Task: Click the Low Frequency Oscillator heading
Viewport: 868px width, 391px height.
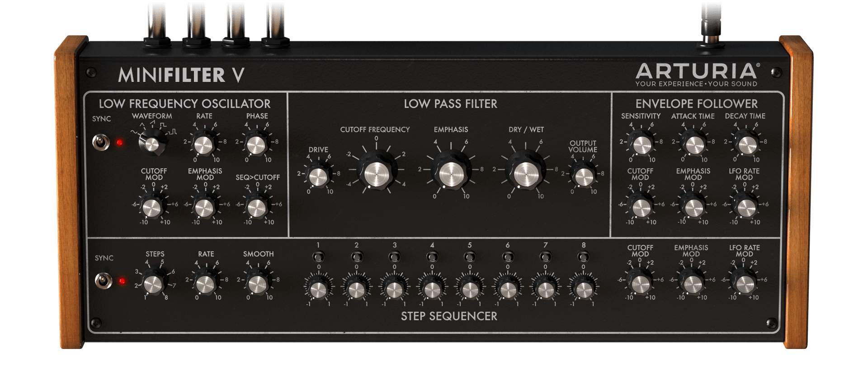Action: pyautogui.click(x=184, y=104)
